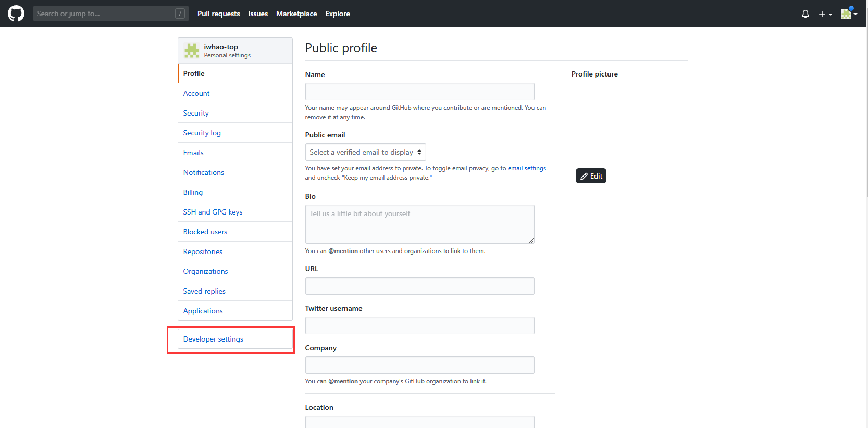The width and height of the screenshot is (868, 428).
Task: Click the slash shortcut icon in search
Action: click(180, 14)
